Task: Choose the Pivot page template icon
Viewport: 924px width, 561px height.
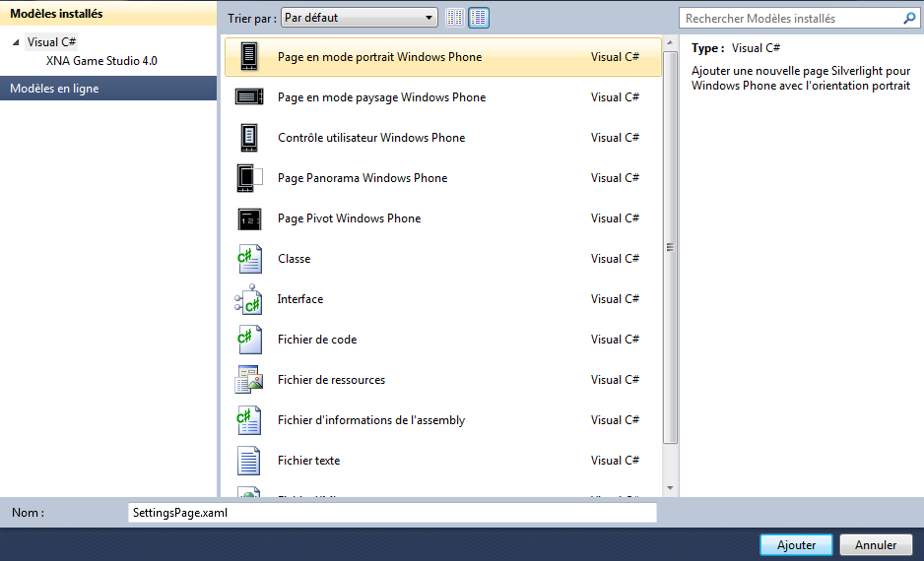Action: tap(249, 218)
